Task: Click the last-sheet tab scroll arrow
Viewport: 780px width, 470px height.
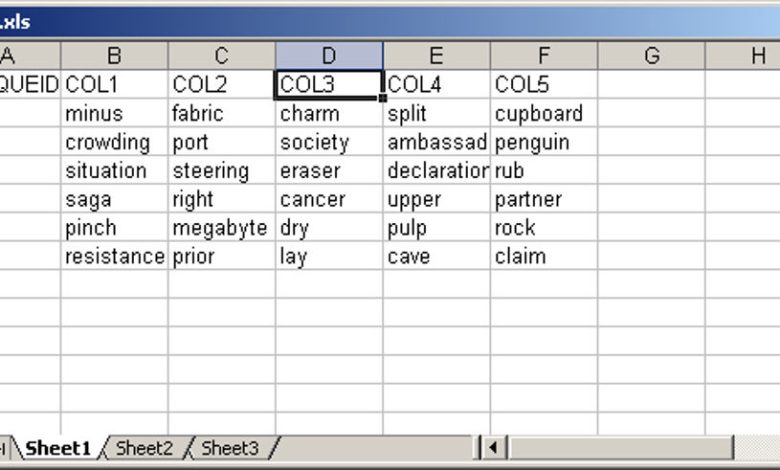Action: (4, 448)
